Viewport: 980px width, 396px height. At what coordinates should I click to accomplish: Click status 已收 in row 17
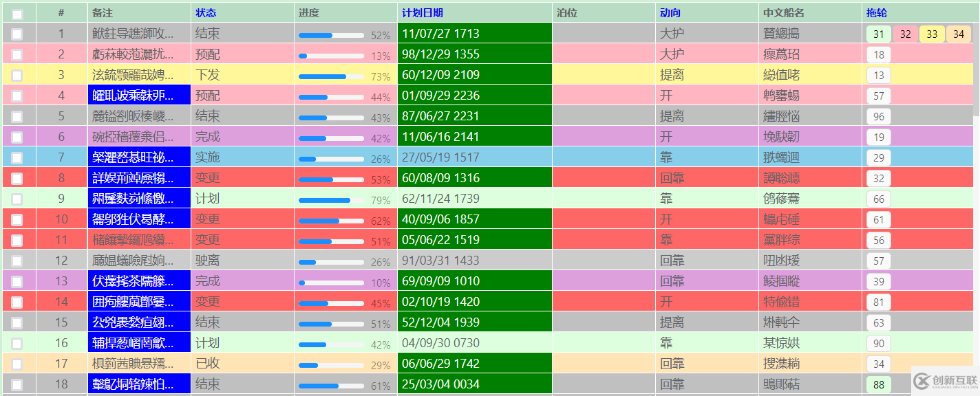click(x=208, y=364)
